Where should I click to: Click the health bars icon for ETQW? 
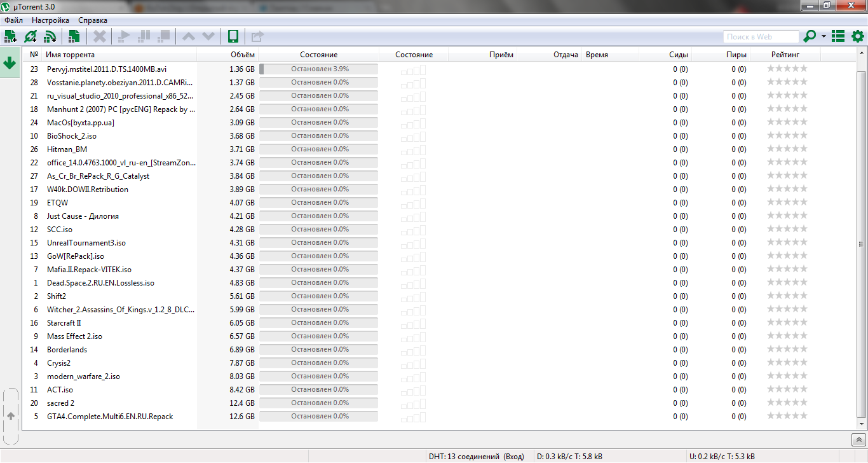tap(413, 203)
